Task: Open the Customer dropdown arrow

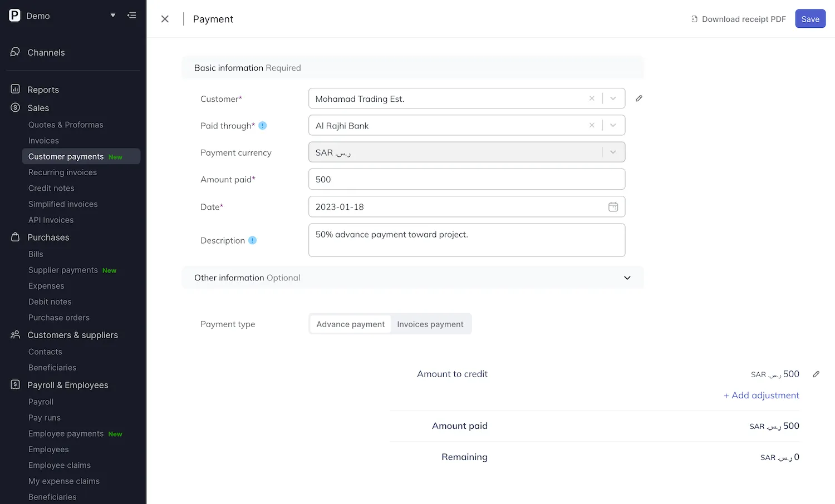Action: pyautogui.click(x=613, y=98)
